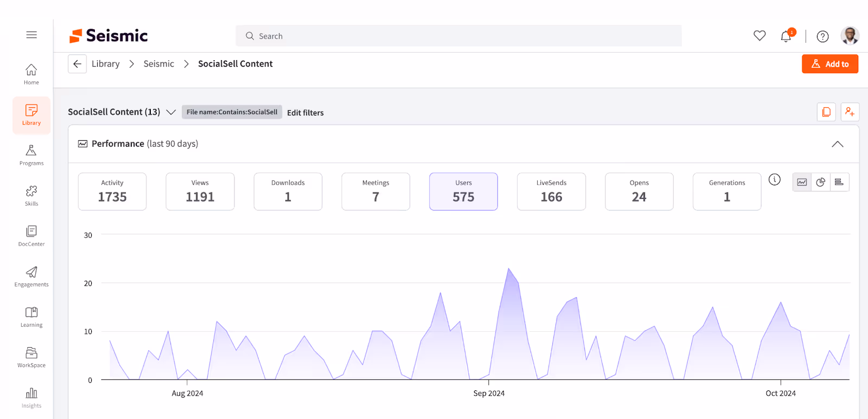Click the Search field
868x419 pixels.
[x=458, y=36]
